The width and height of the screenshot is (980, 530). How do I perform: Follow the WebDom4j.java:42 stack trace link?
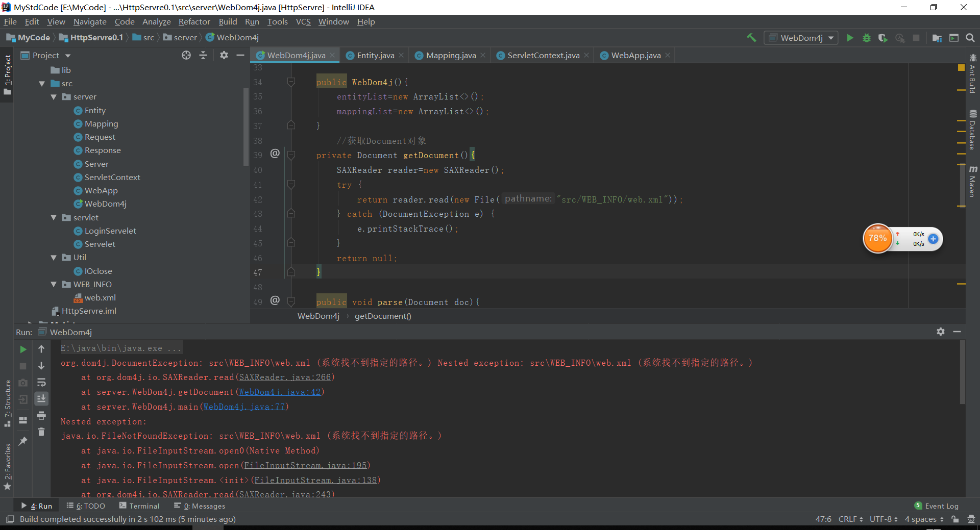click(280, 392)
